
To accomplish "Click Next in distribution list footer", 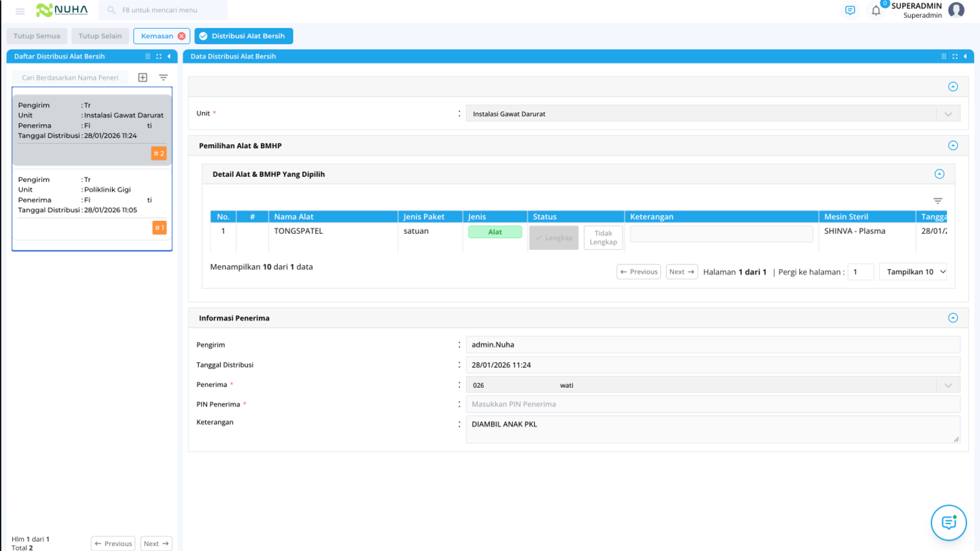I will click(x=156, y=544).
